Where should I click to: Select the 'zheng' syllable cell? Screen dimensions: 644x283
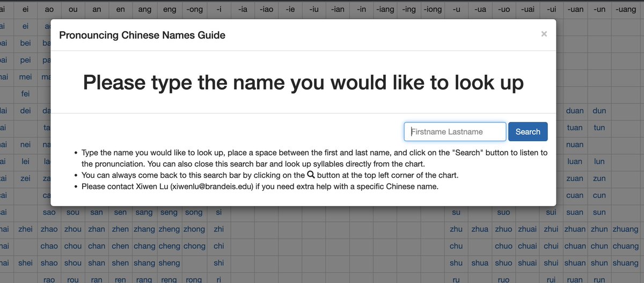point(169,229)
